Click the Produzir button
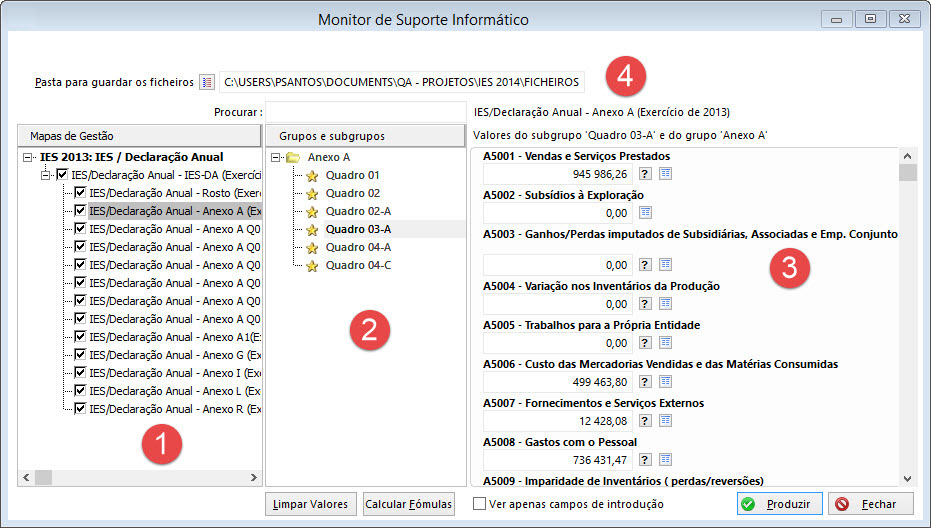The width and height of the screenshot is (931, 528). 780,504
